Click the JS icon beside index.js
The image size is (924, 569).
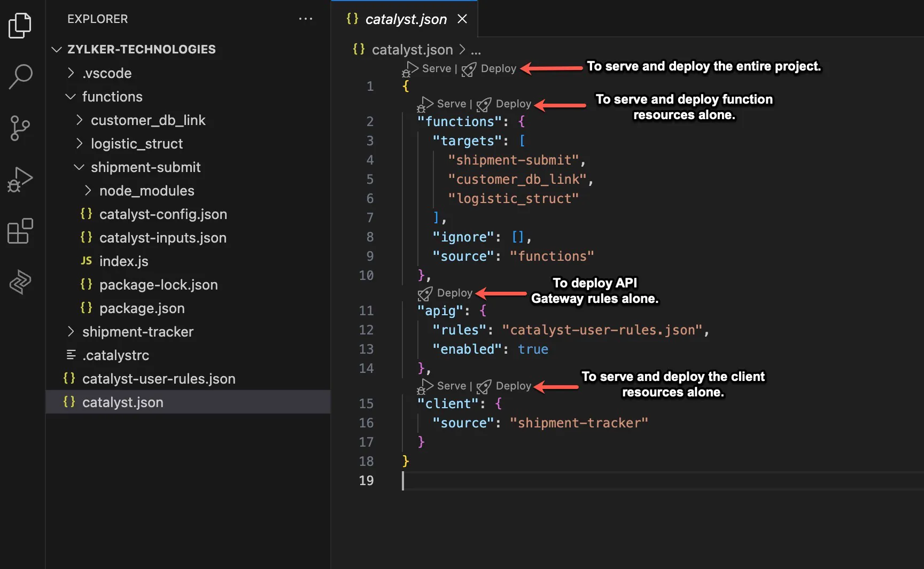point(86,261)
